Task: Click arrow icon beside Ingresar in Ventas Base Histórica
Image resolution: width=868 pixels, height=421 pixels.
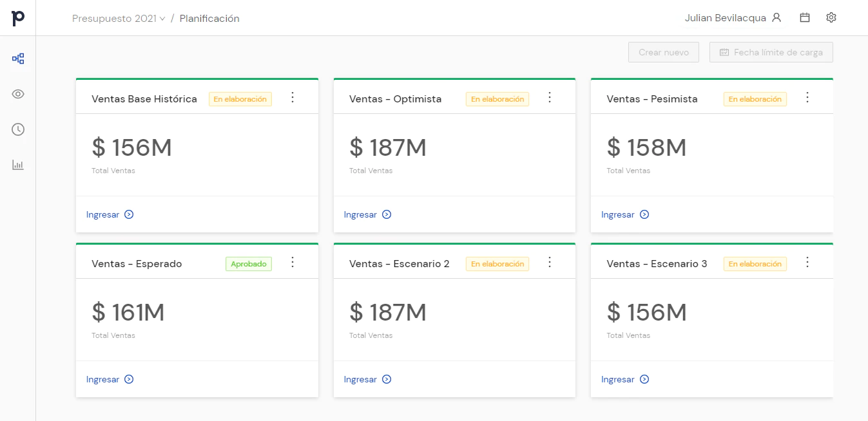Action: pyautogui.click(x=129, y=214)
